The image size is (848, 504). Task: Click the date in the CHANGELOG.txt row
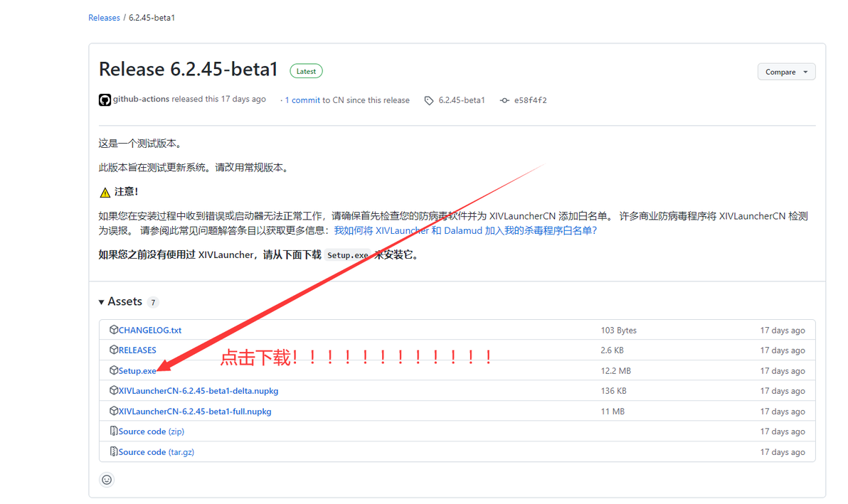(x=783, y=330)
